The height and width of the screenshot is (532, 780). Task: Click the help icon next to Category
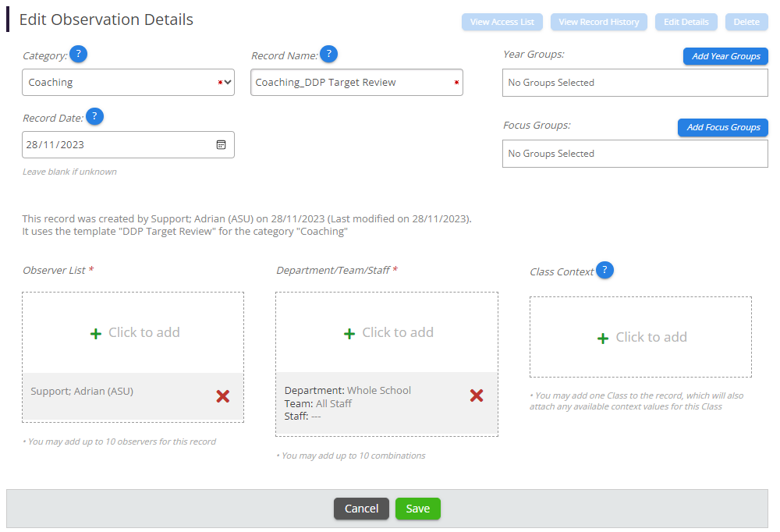coord(78,55)
